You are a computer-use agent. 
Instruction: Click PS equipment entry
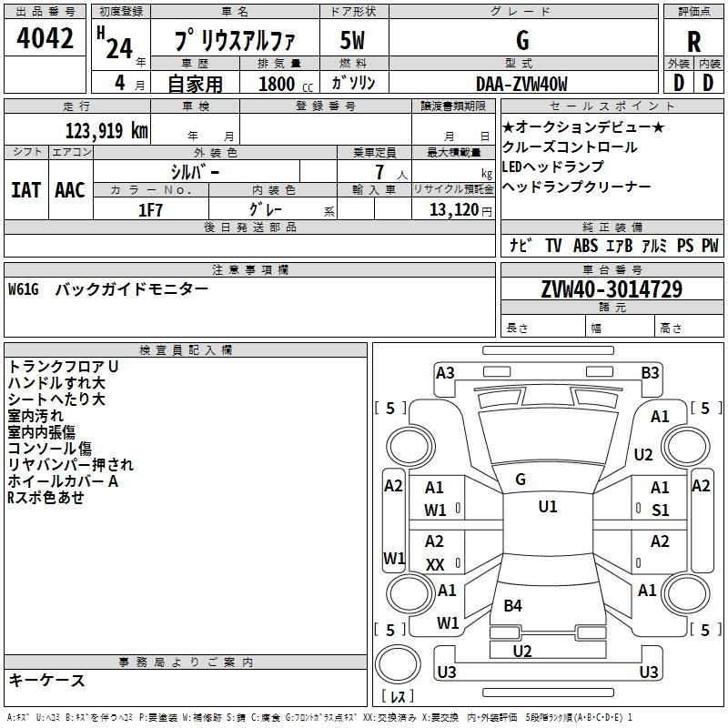point(685,246)
